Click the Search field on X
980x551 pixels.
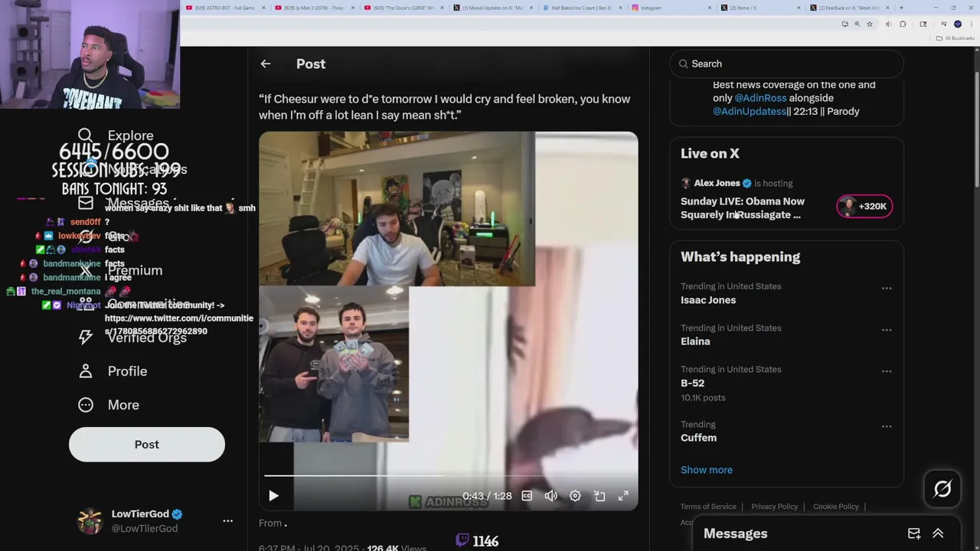(787, 64)
